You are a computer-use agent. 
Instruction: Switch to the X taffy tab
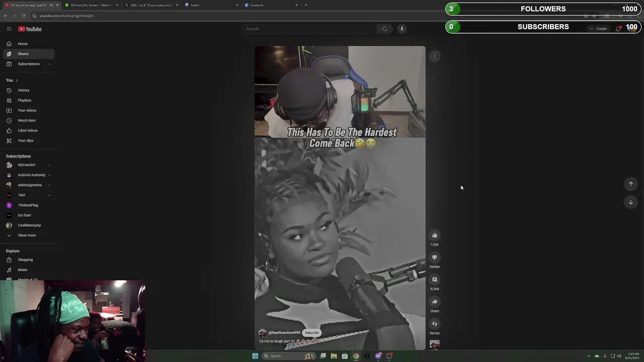coord(151,5)
